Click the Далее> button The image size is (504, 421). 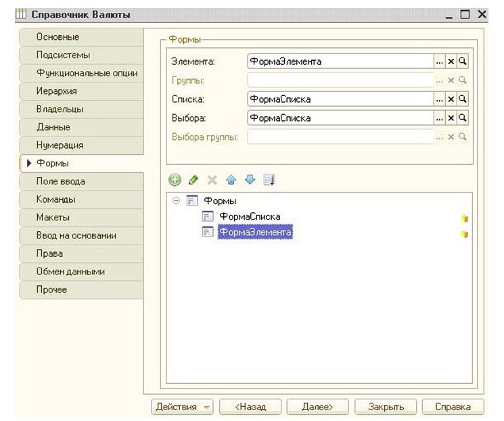click(317, 407)
